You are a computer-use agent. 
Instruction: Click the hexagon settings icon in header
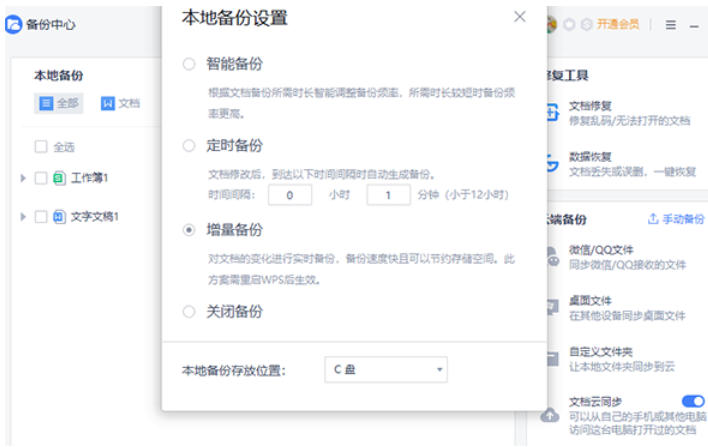point(586,24)
